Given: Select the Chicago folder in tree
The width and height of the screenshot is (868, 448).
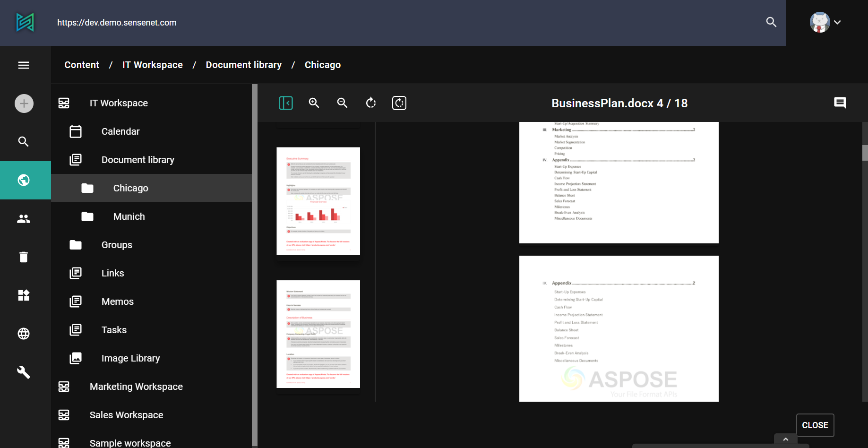Looking at the screenshot, I should (151, 188).
